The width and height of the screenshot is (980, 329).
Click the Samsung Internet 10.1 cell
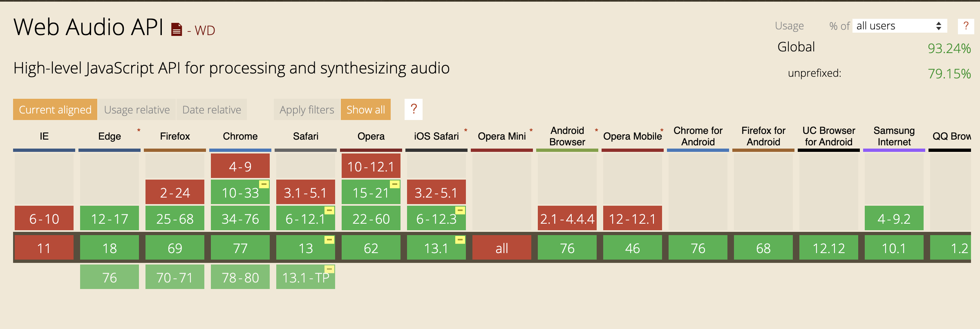[894, 247]
